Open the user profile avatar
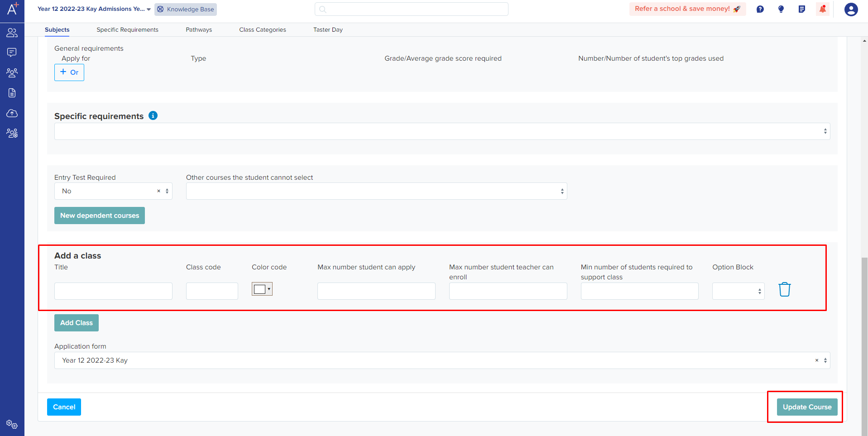Image resolution: width=868 pixels, height=436 pixels. pos(851,9)
